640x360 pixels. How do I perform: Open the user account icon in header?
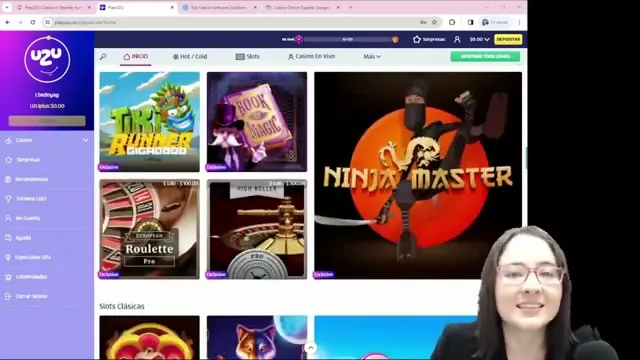457,39
